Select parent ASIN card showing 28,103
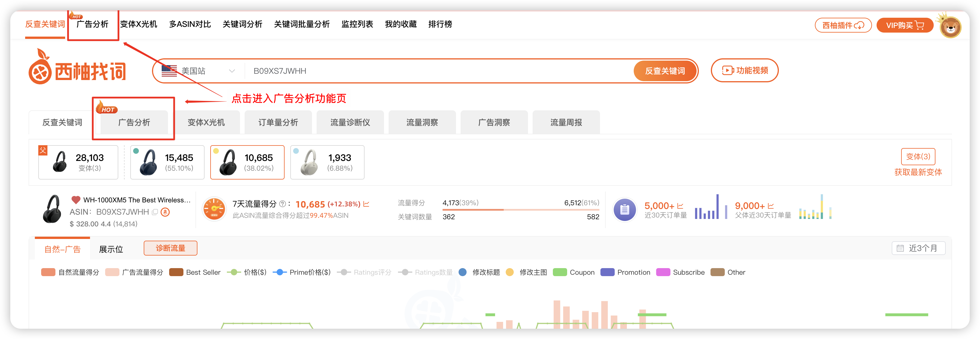Image resolution: width=980 pixels, height=339 pixels. click(78, 162)
